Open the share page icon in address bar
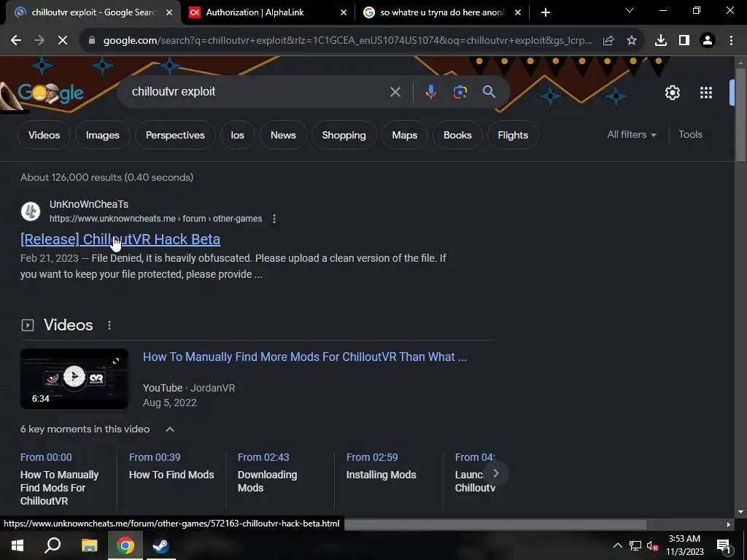This screenshot has height=560, width=747. pos(608,41)
